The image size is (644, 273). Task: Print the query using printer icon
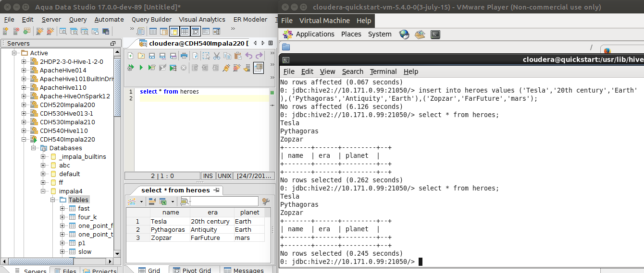pyautogui.click(x=184, y=56)
